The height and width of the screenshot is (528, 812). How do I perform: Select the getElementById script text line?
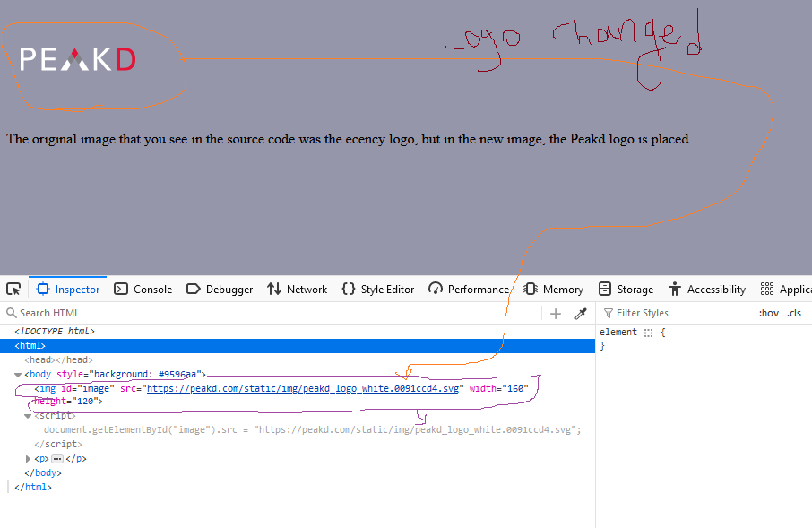(x=312, y=429)
